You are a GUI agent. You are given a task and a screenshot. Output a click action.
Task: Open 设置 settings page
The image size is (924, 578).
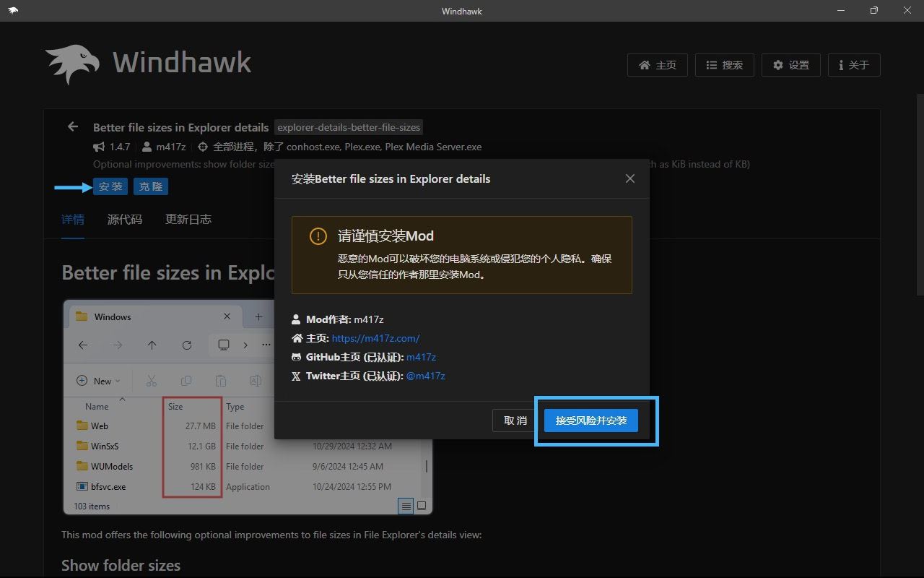(x=790, y=65)
